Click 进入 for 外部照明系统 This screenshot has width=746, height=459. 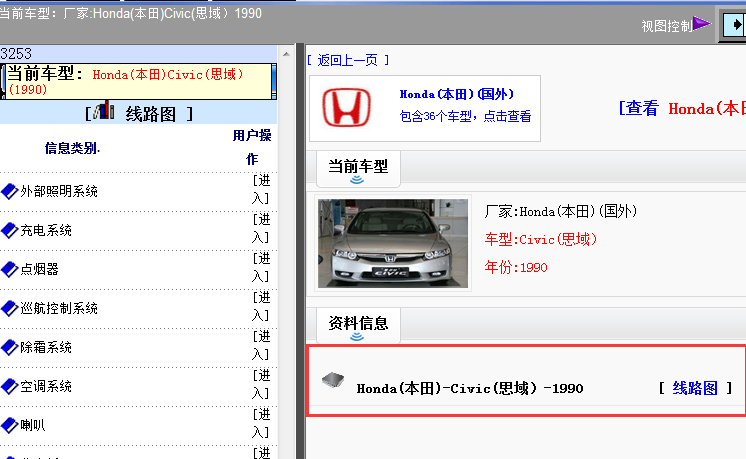(261, 189)
